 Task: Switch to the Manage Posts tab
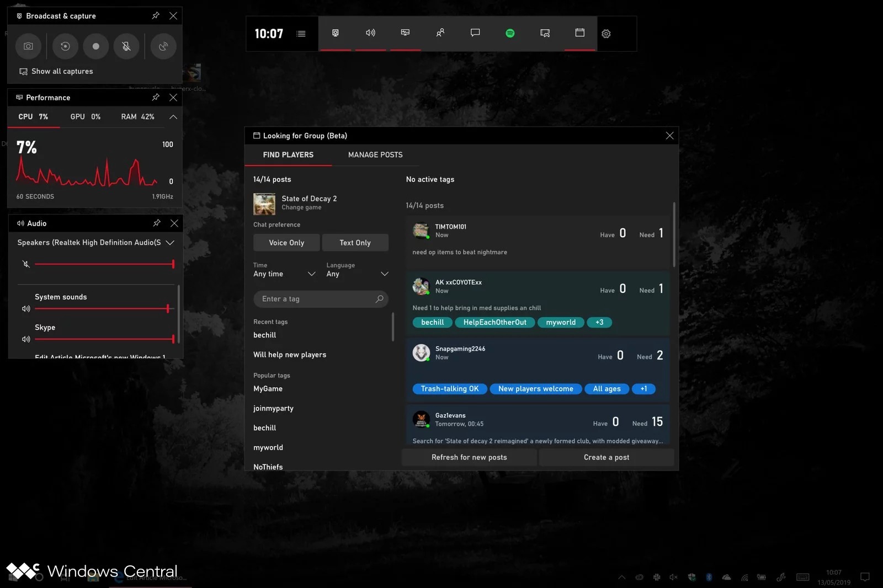tap(375, 155)
